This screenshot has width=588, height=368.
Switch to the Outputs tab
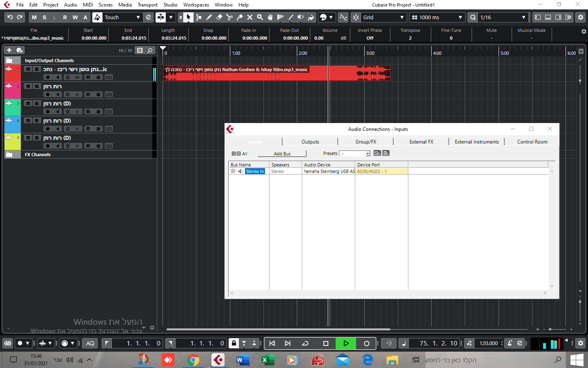pos(310,142)
